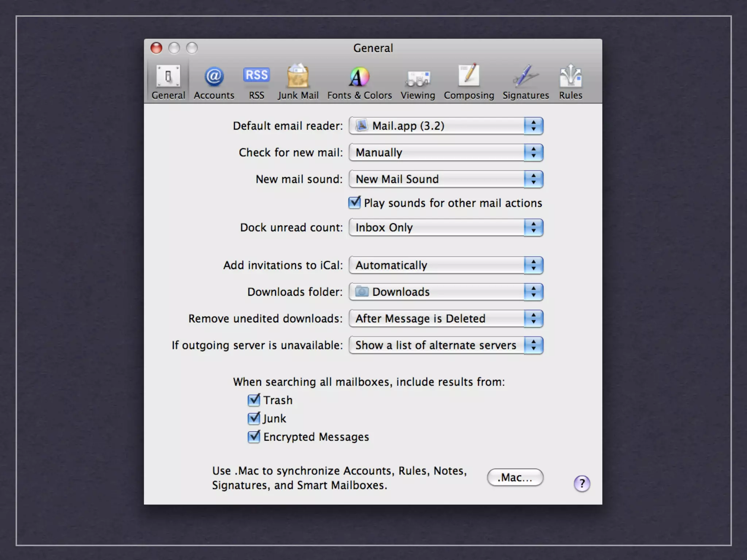747x560 pixels.
Task: Uncheck the Trash search option
Action: (254, 400)
